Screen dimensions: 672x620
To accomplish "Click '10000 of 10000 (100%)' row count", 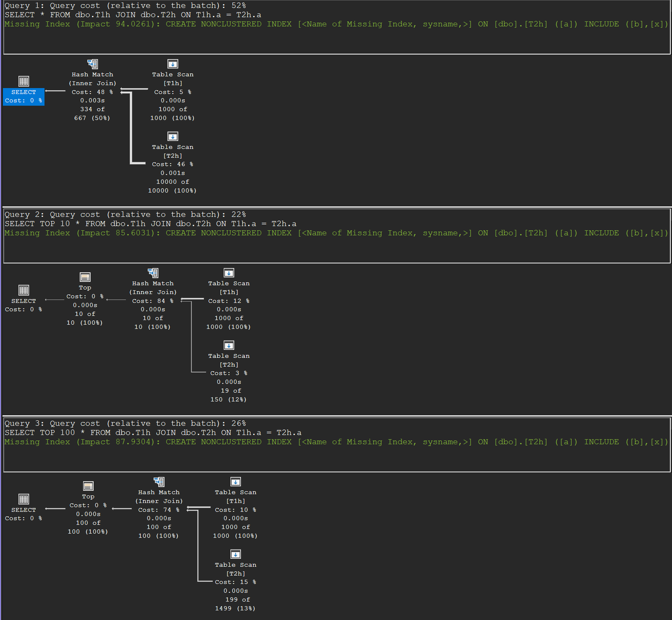I will 173,186.
